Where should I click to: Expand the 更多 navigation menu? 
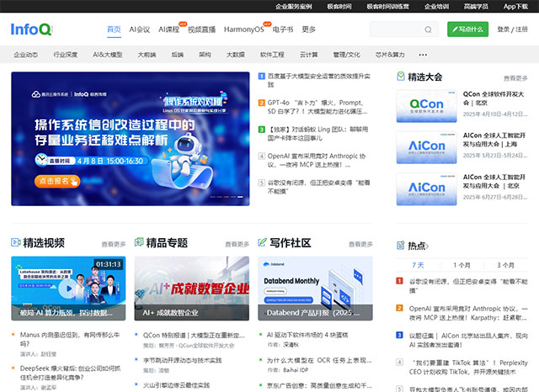click(x=309, y=29)
